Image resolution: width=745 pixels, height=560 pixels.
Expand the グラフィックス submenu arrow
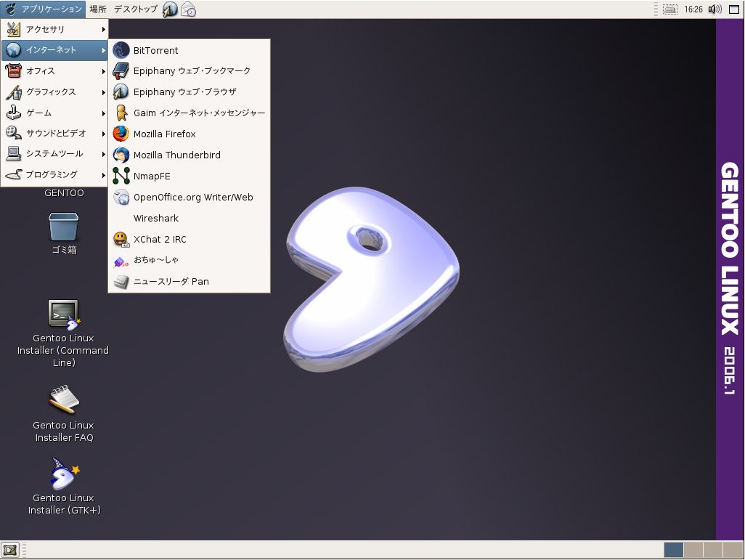tap(103, 92)
